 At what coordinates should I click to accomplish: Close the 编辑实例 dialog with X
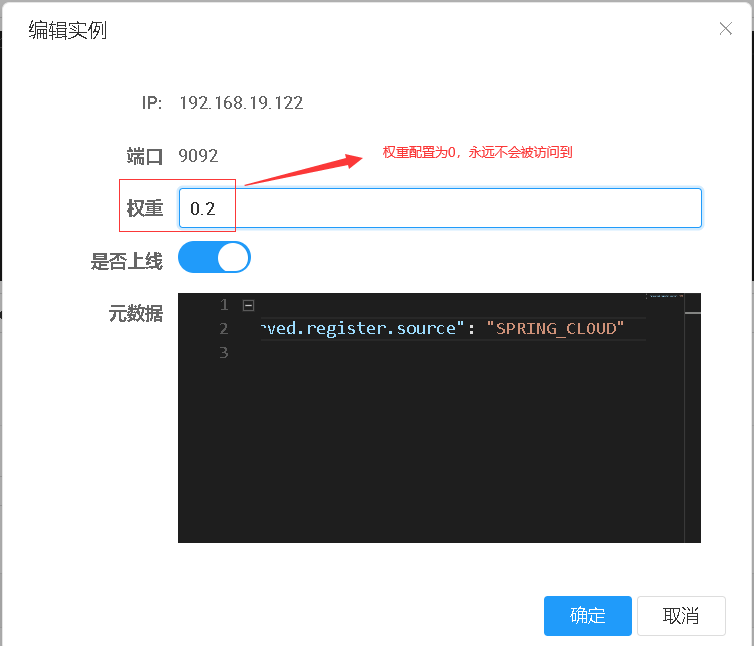(726, 29)
